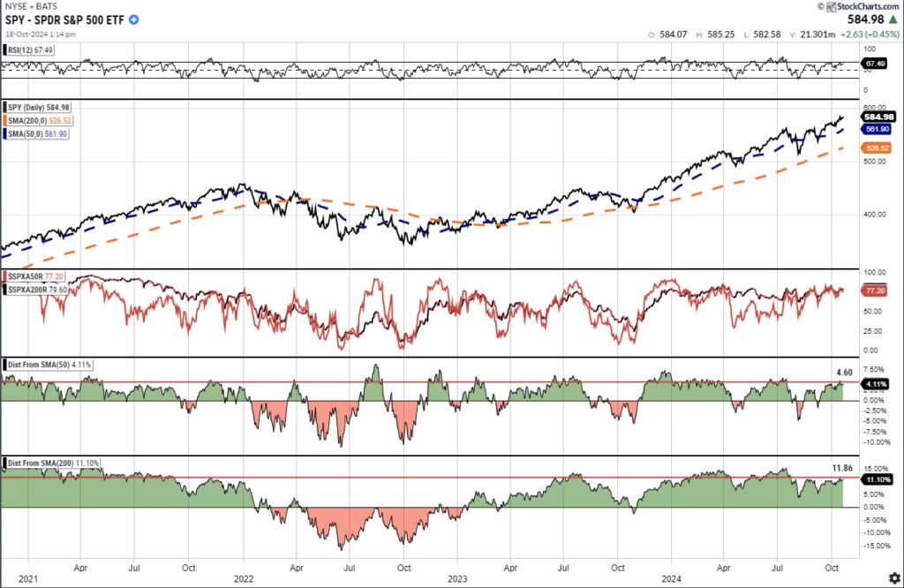Click the -15.00% axis label
Screen dimensions: 904x588
(876, 546)
